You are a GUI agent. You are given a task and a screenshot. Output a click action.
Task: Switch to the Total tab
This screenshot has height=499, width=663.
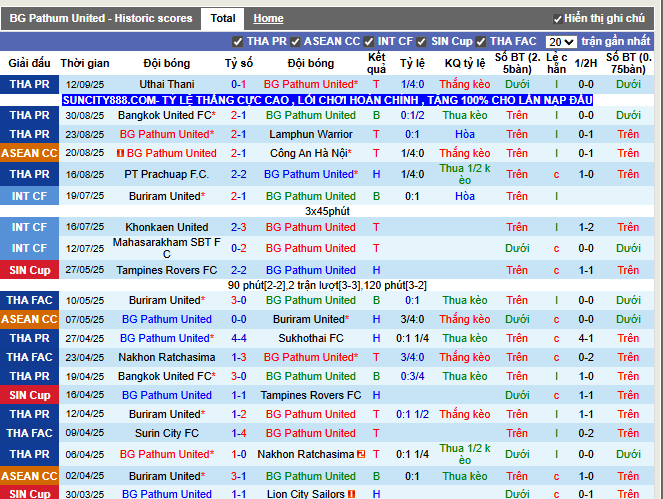coord(222,19)
